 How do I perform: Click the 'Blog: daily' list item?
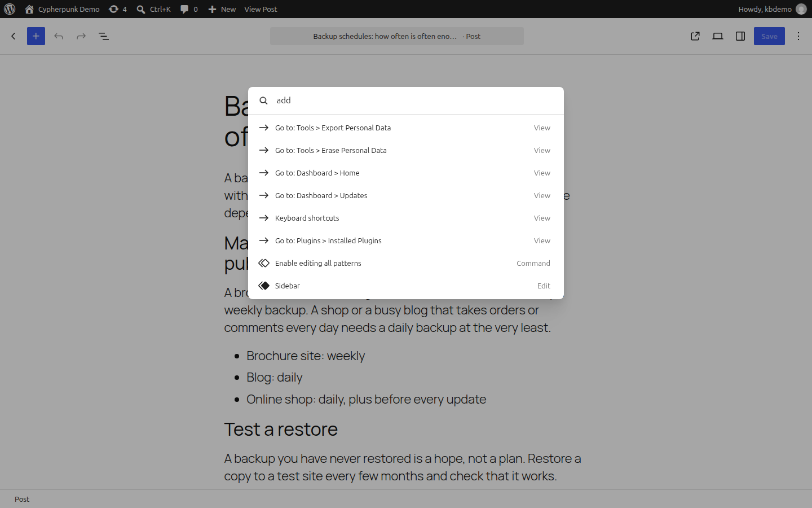275,378
